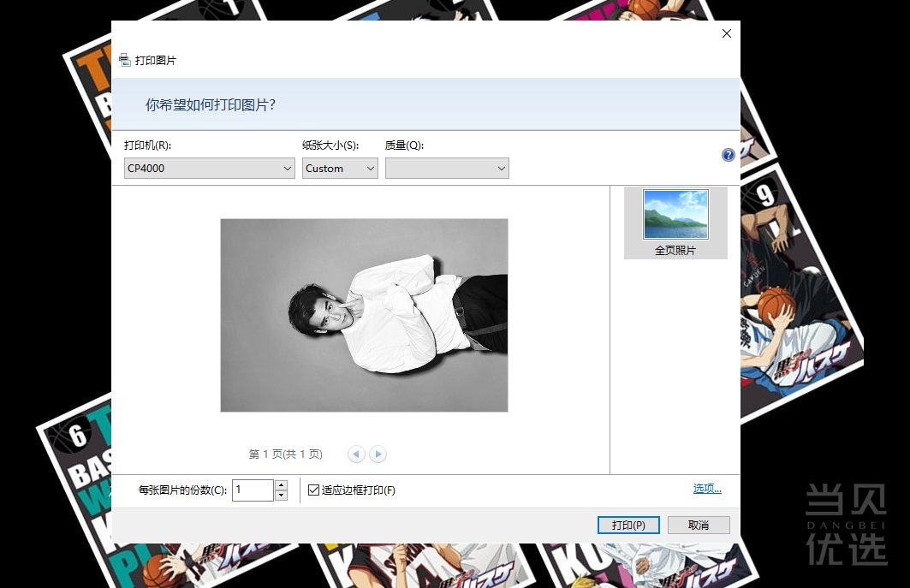Click the 第 1 页(共 1 页) page text

tap(286, 454)
